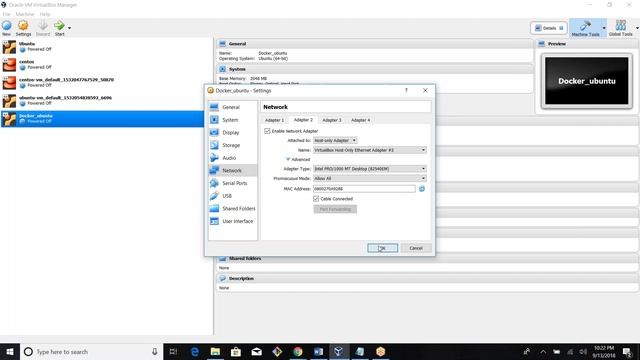Click the VirtualBox taskbar icon
Image resolution: width=640 pixels, height=360 pixels.
[x=339, y=351]
